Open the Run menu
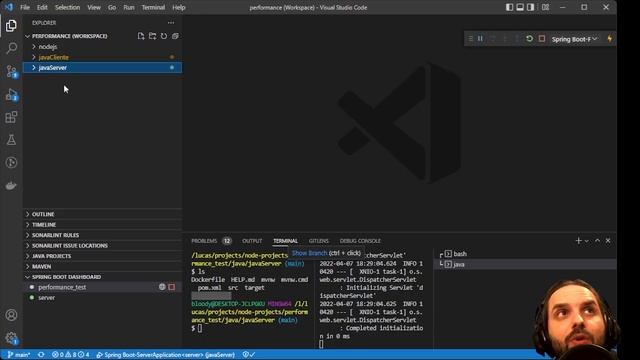640x360 pixels. point(129,7)
